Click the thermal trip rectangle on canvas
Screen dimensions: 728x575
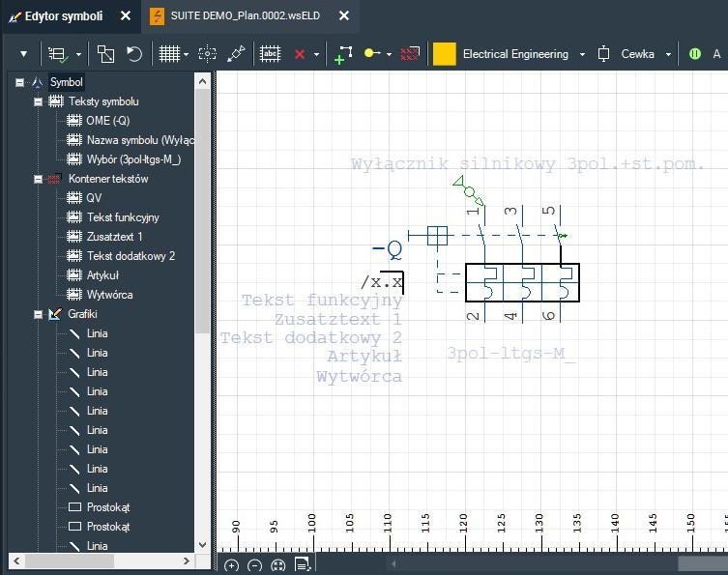click(522, 282)
